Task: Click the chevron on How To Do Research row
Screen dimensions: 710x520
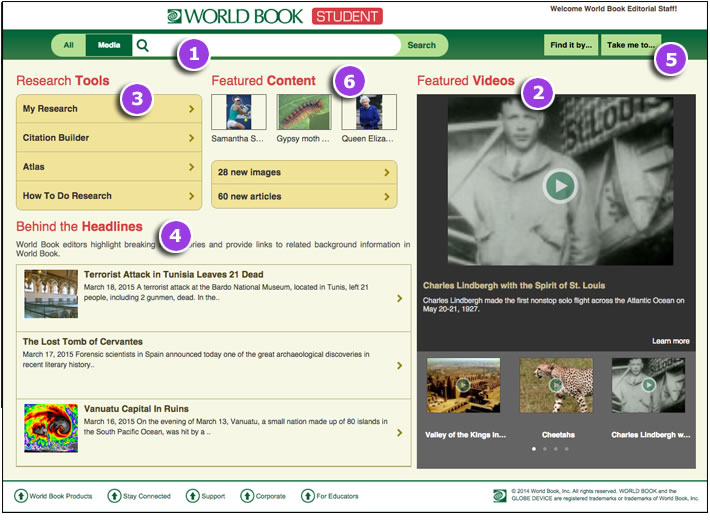Action: click(192, 196)
